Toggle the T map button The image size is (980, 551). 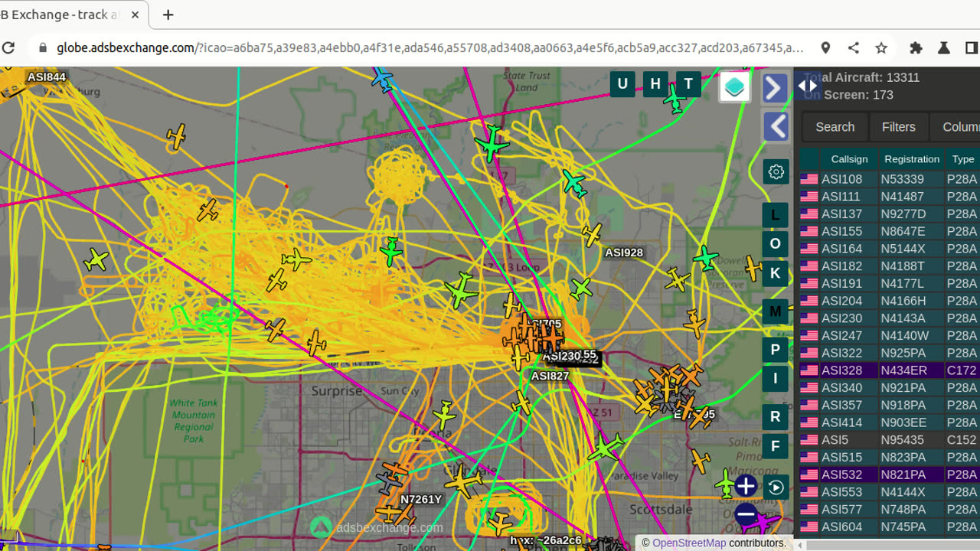[x=688, y=83]
